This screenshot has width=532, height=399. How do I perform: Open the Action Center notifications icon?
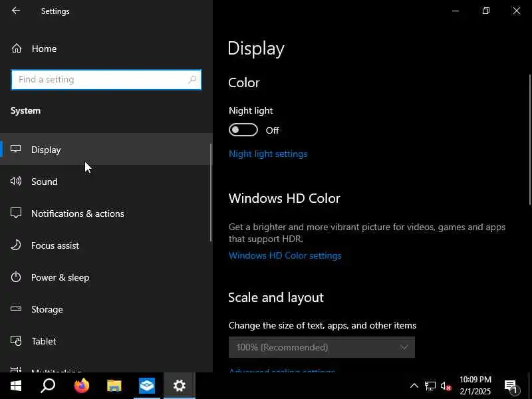(x=511, y=386)
